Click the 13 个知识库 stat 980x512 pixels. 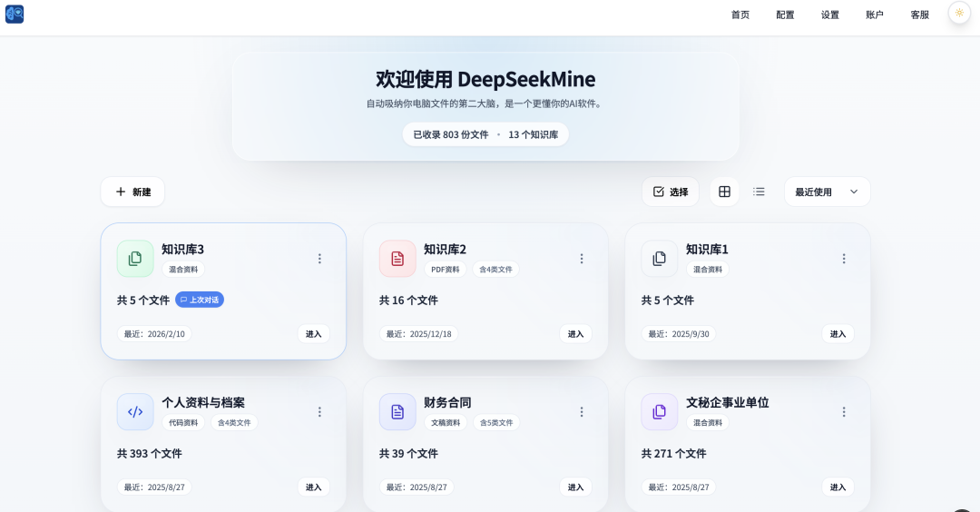click(534, 134)
